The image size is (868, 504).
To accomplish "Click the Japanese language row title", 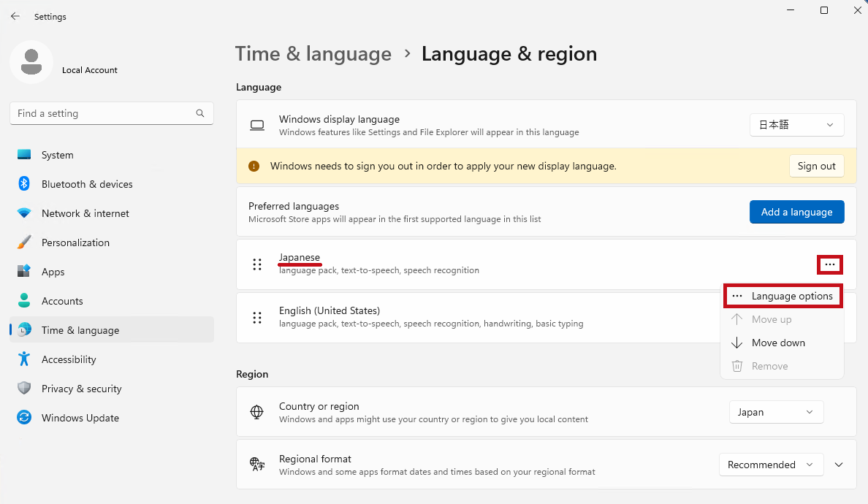I will [x=300, y=257].
